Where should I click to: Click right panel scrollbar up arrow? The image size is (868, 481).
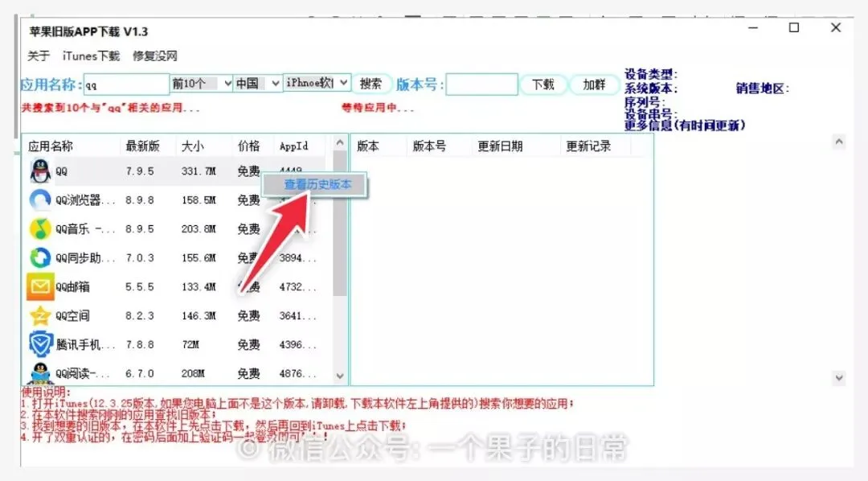(839, 142)
